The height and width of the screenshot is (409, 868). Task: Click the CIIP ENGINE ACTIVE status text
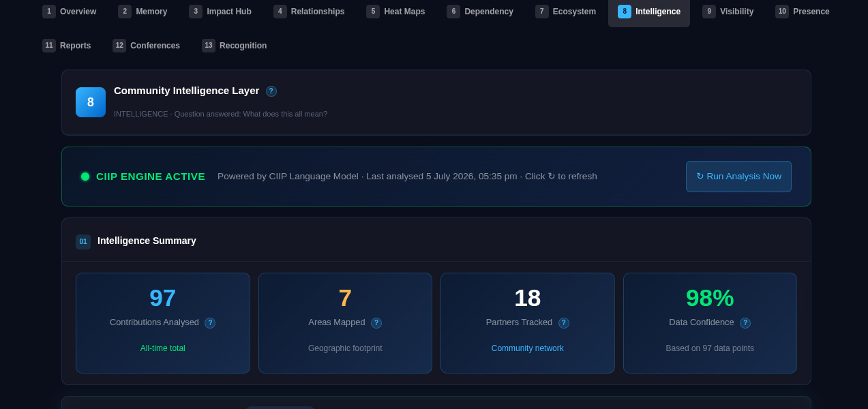(x=151, y=177)
